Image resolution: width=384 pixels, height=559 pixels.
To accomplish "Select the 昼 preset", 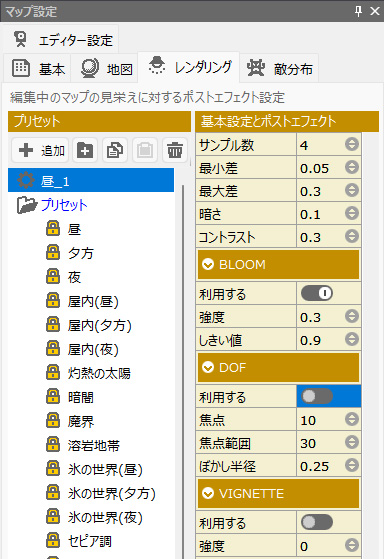I will pyautogui.click(x=74, y=229).
